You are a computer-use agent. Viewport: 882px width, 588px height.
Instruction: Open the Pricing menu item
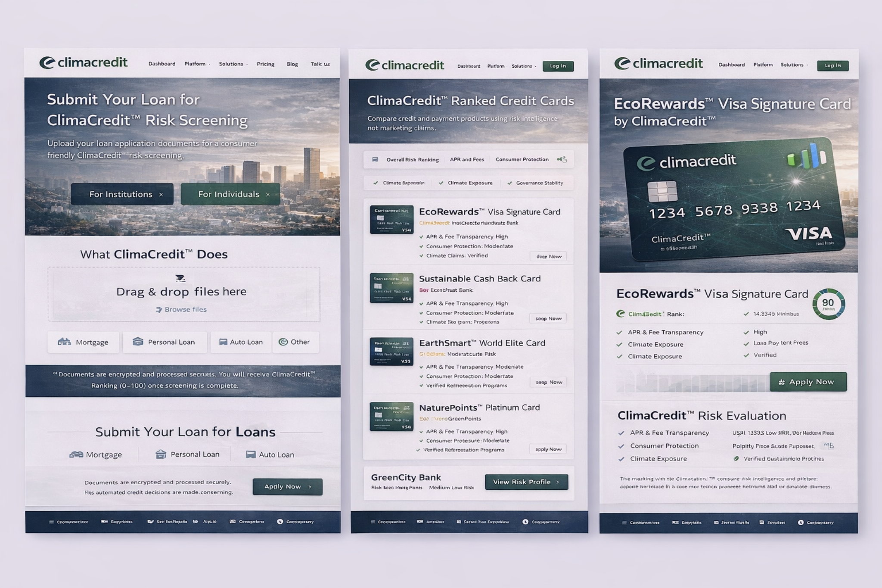(265, 64)
